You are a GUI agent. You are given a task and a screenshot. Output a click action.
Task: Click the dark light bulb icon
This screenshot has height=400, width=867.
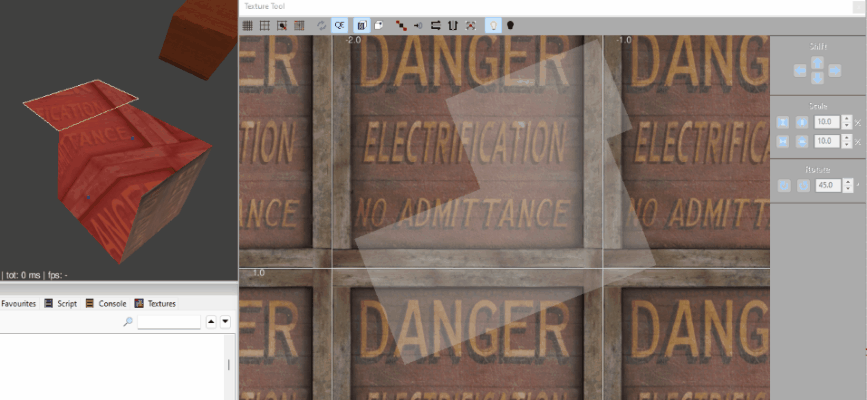coord(510,25)
